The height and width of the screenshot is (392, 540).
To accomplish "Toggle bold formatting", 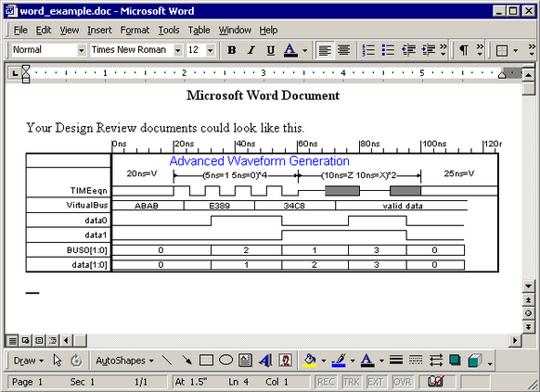I will pyautogui.click(x=232, y=50).
